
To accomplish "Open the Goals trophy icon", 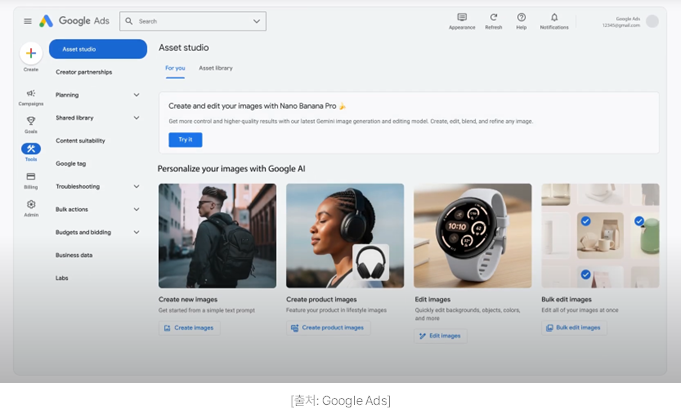I will (x=31, y=121).
